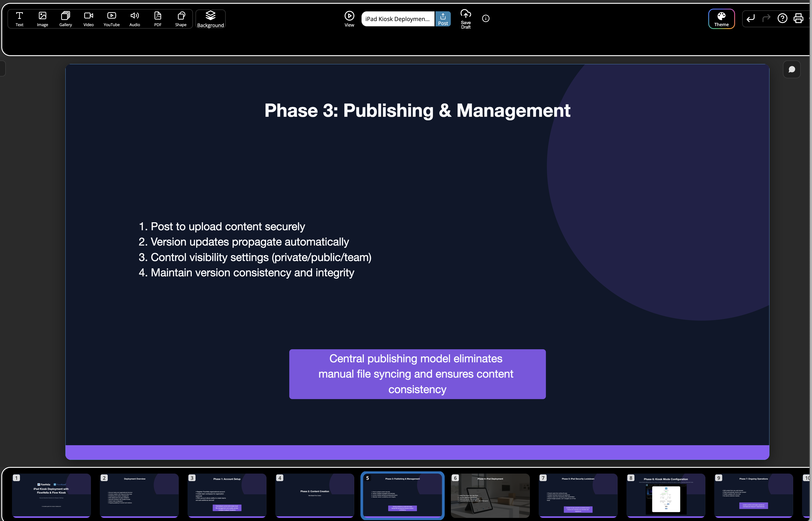Insert an Image element
Image resolution: width=812 pixels, height=521 pixels.
point(42,19)
